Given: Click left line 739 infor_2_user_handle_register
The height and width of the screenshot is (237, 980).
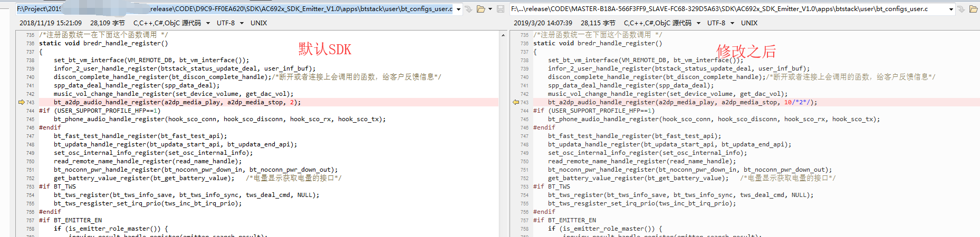Looking at the screenshot, I should [185, 68].
